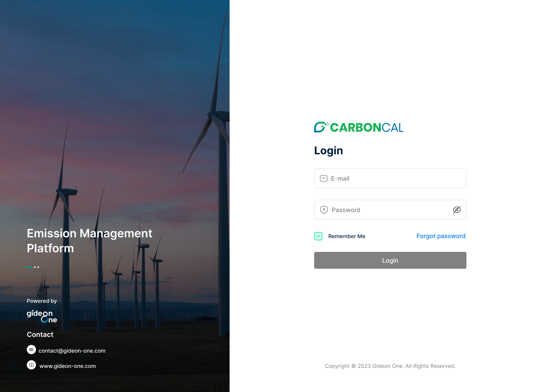Click the Gideon One logo
Viewport: 551px width, 392px height.
point(42,316)
